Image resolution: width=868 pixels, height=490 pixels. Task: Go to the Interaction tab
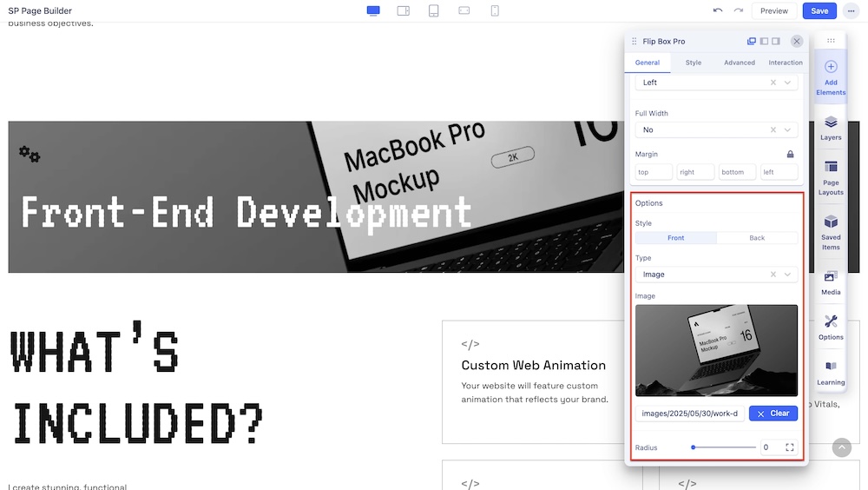click(x=785, y=63)
